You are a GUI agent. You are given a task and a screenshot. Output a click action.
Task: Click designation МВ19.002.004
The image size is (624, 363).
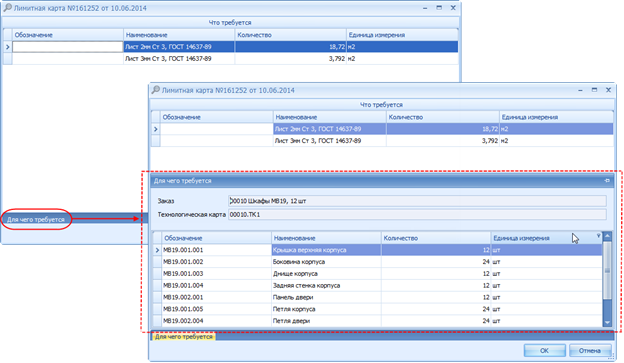[x=183, y=321]
